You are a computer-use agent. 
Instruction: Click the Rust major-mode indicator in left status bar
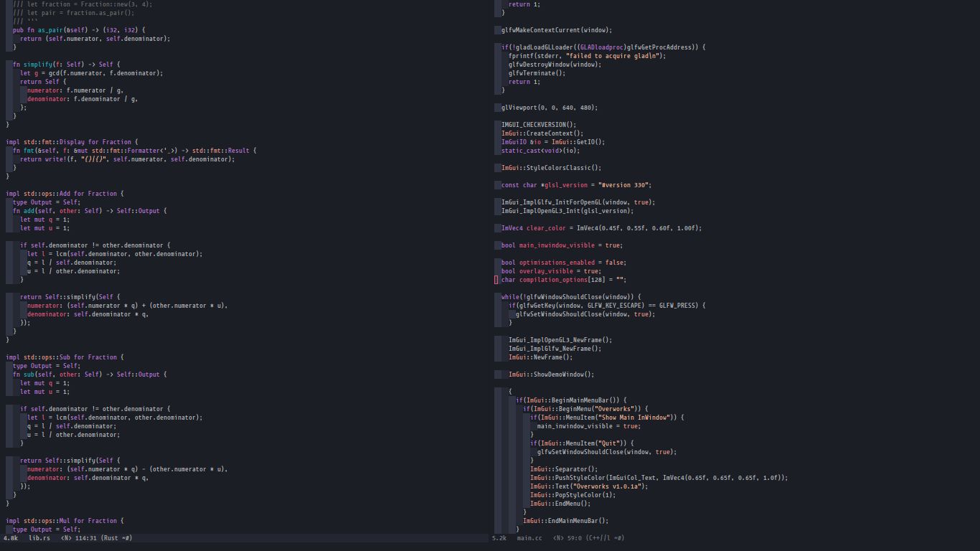pyautogui.click(x=111, y=538)
